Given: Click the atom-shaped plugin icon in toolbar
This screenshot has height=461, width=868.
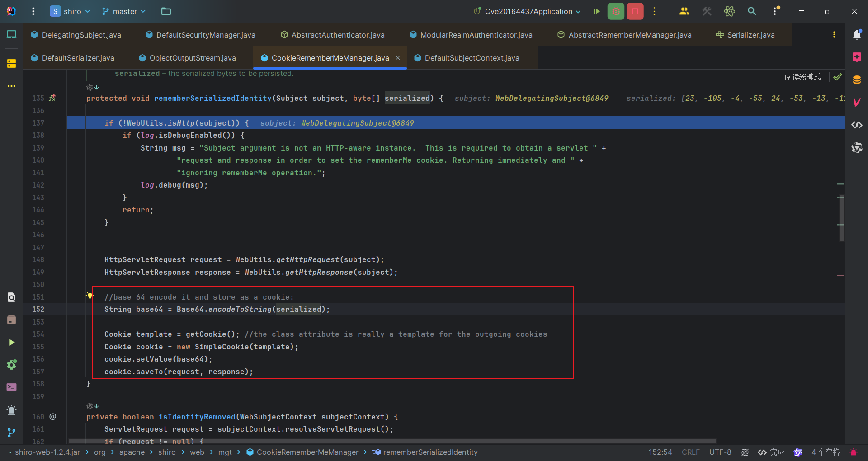Looking at the screenshot, I should (x=729, y=11).
